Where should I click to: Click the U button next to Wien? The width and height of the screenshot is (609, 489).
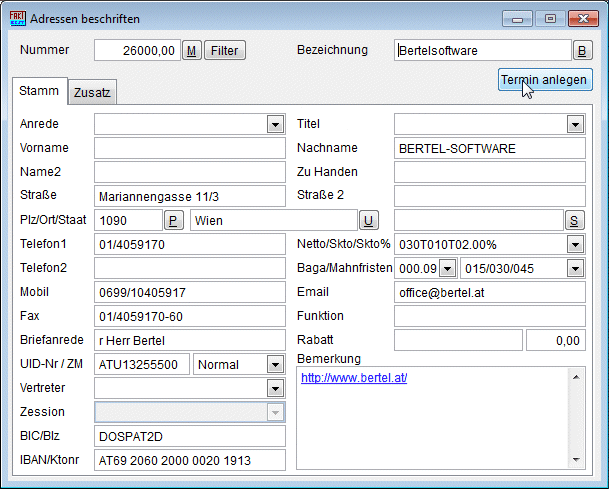369,221
